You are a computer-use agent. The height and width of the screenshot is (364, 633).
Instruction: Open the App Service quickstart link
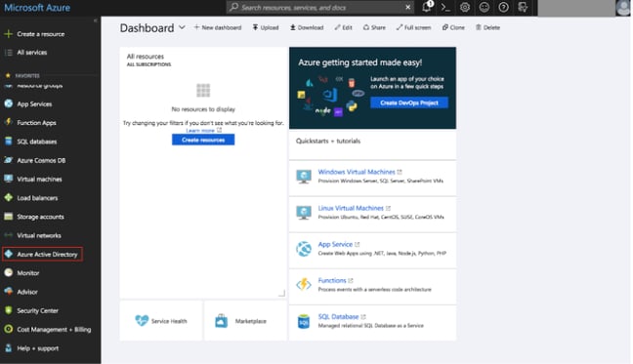[335, 244]
